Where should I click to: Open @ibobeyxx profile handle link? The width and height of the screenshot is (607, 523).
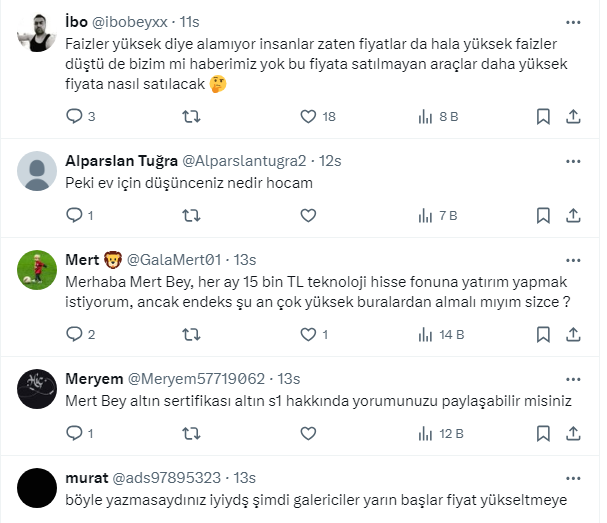131,21
